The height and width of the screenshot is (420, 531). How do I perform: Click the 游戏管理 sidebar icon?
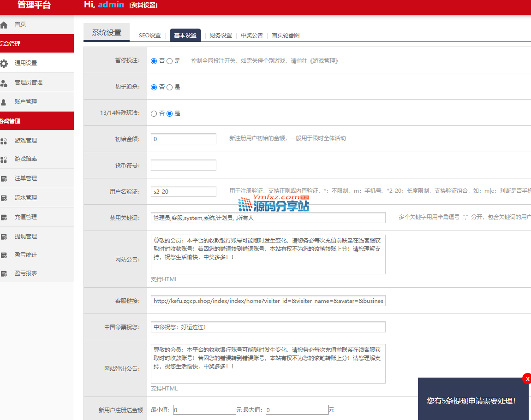4,141
